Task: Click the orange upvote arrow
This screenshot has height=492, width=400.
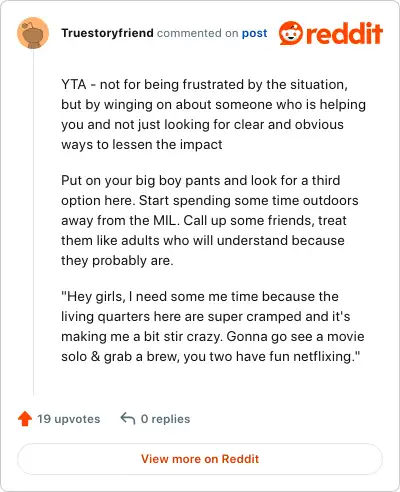Action: coord(25,419)
